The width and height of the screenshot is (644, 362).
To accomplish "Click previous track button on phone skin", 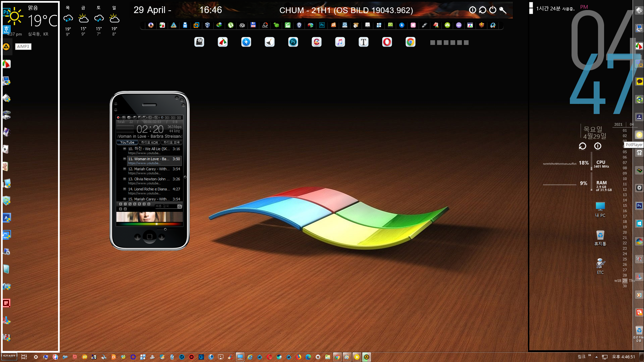I will (138, 237).
